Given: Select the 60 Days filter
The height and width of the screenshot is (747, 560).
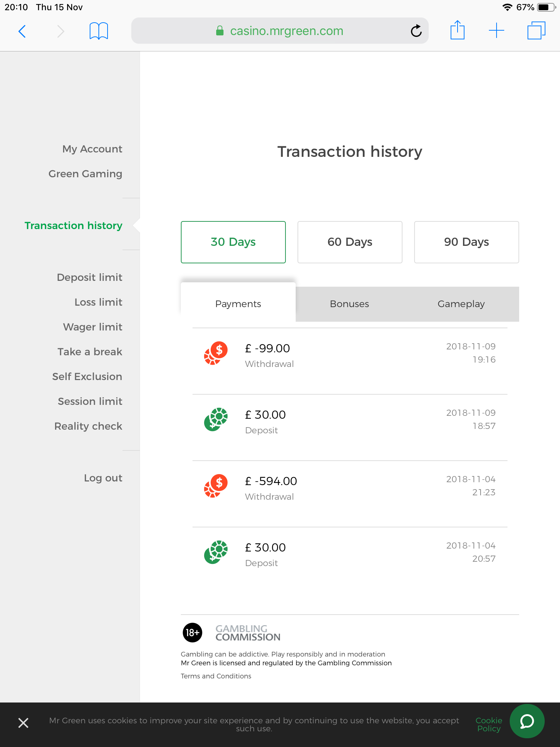Looking at the screenshot, I should [x=350, y=242].
